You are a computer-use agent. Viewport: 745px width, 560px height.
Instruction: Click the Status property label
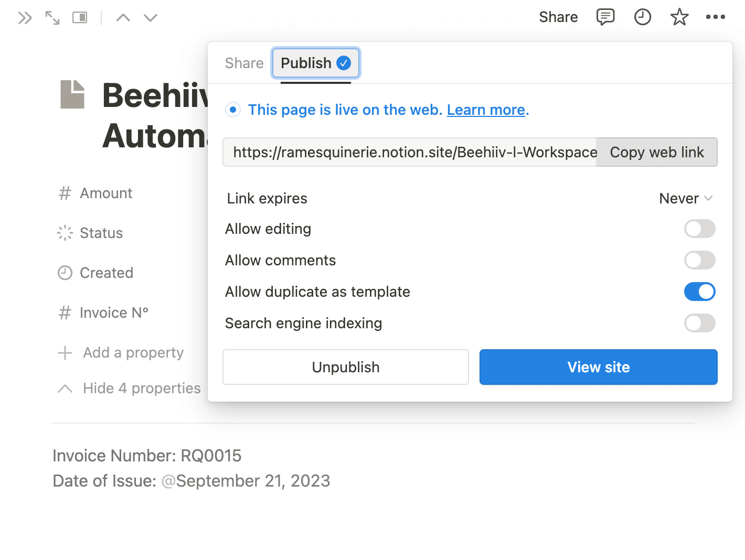[101, 233]
